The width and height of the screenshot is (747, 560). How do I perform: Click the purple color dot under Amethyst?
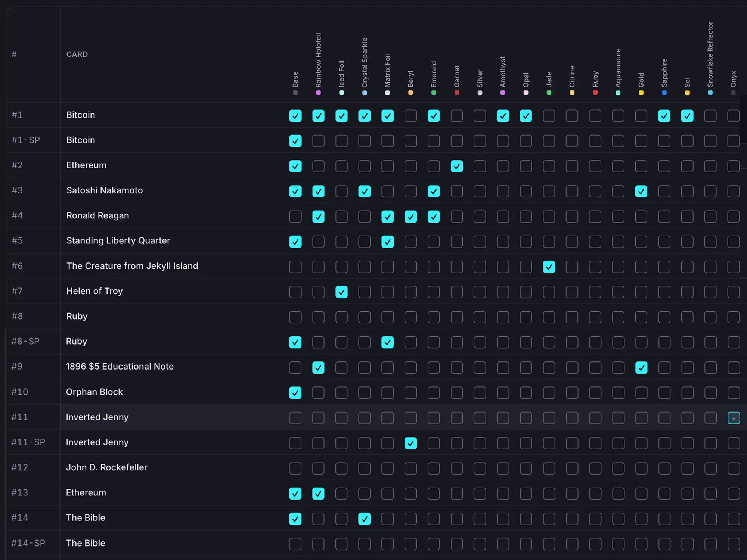pyautogui.click(x=503, y=93)
